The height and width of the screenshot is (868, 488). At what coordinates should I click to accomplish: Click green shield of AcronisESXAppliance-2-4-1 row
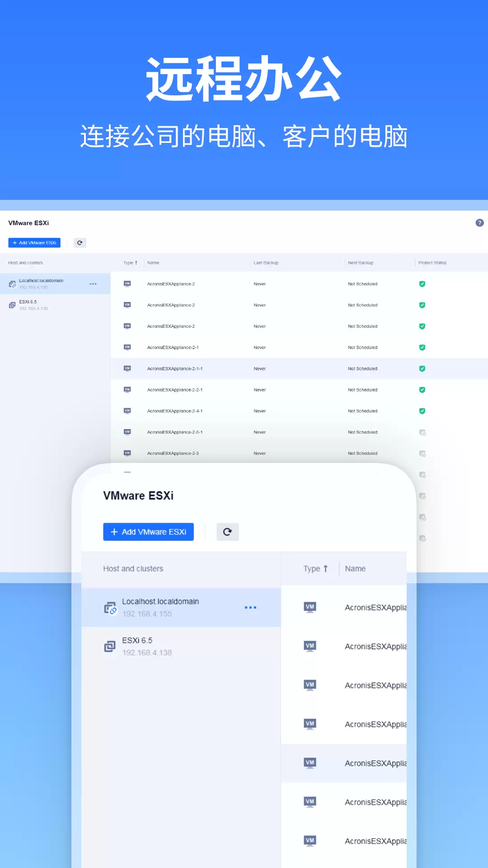422,411
